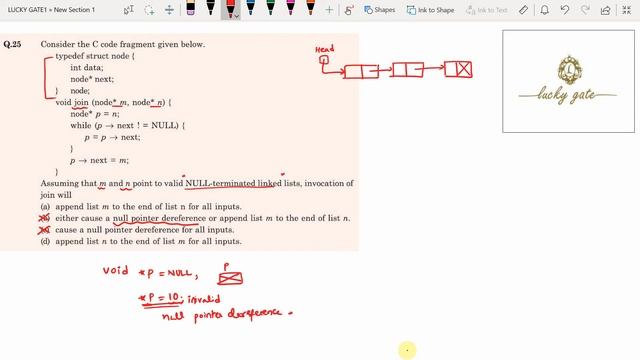The height and width of the screenshot is (360, 640).
Task: Exit full screen view
Action: point(627,10)
